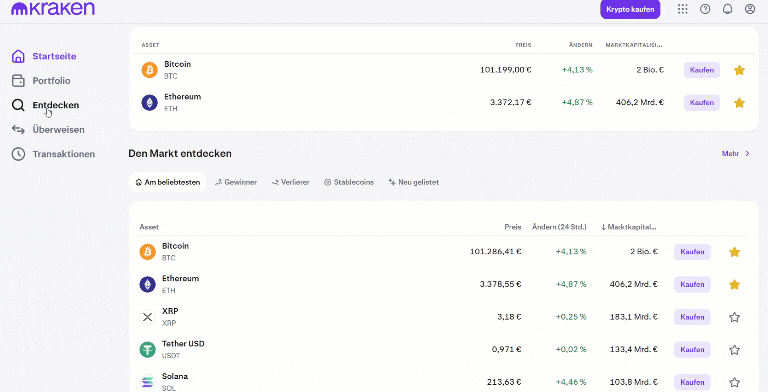Sort market table by Asset column
768x392 pixels.
(x=149, y=227)
